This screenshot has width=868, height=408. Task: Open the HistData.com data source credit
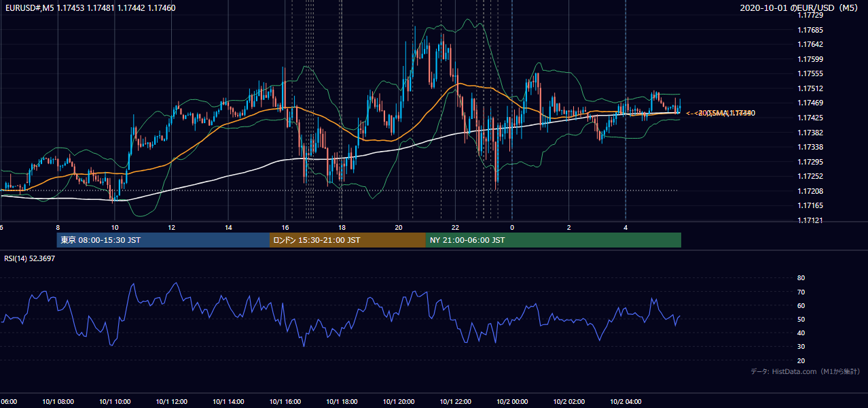806,371
